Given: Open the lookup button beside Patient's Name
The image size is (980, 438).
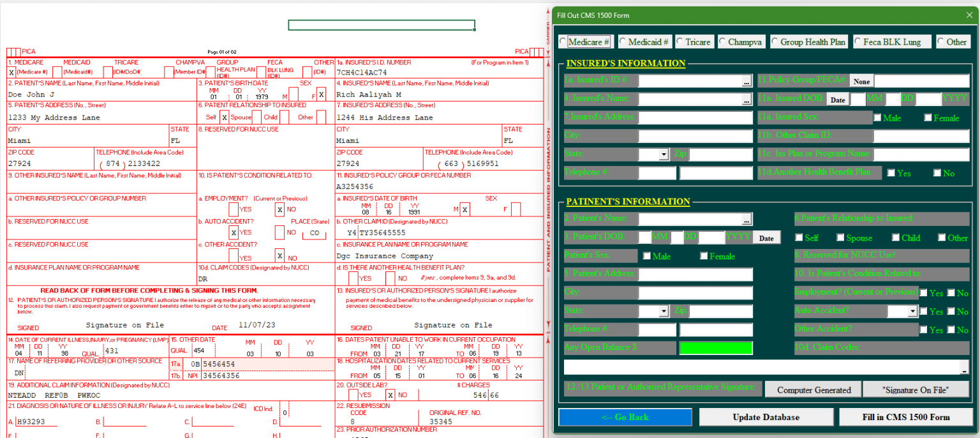Looking at the screenshot, I should pyautogui.click(x=746, y=220).
